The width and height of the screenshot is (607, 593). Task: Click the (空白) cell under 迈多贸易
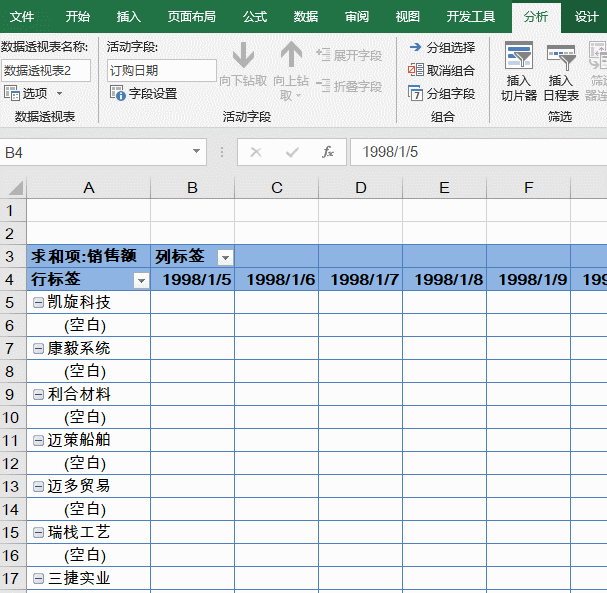89,509
